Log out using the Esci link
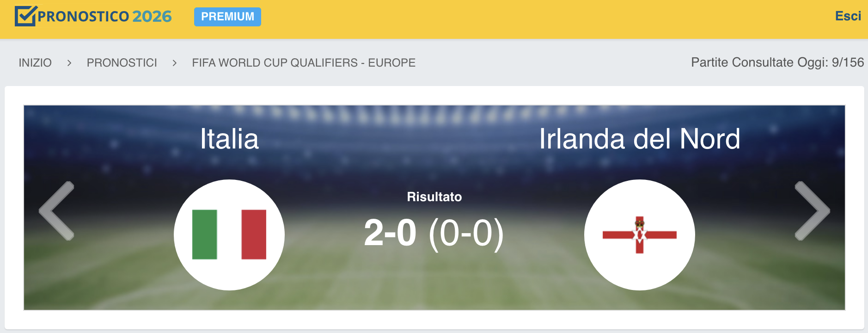 [848, 16]
